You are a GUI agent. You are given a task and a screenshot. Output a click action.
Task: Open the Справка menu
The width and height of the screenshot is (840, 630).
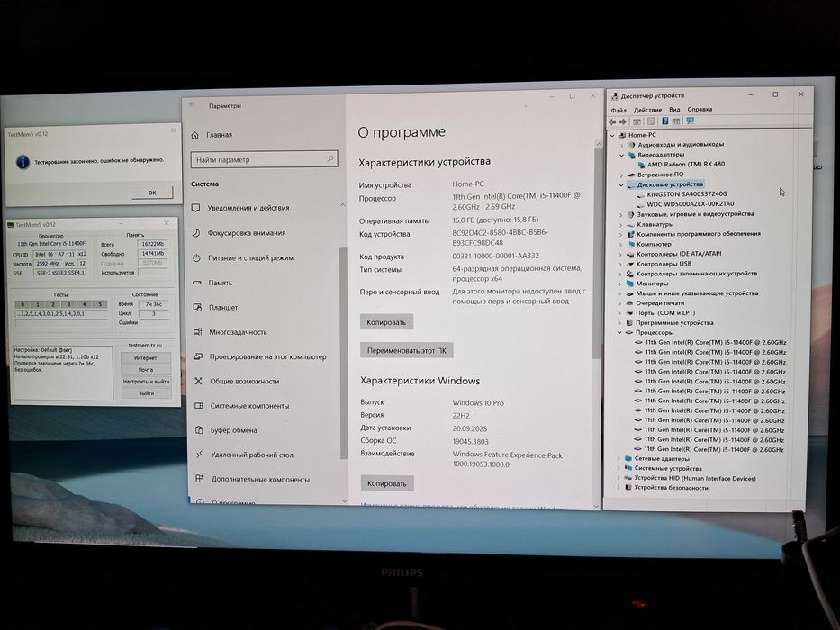click(x=700, y=109)
